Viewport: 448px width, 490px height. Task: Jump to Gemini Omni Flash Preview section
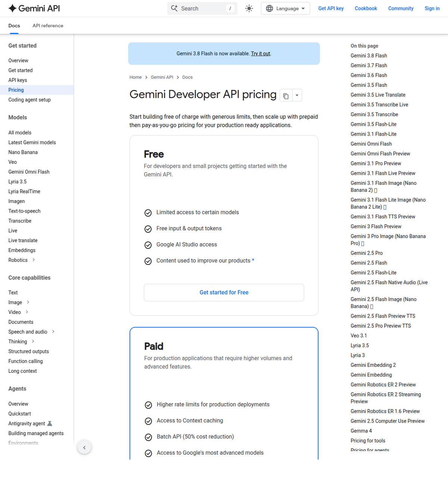coord(380,154)
